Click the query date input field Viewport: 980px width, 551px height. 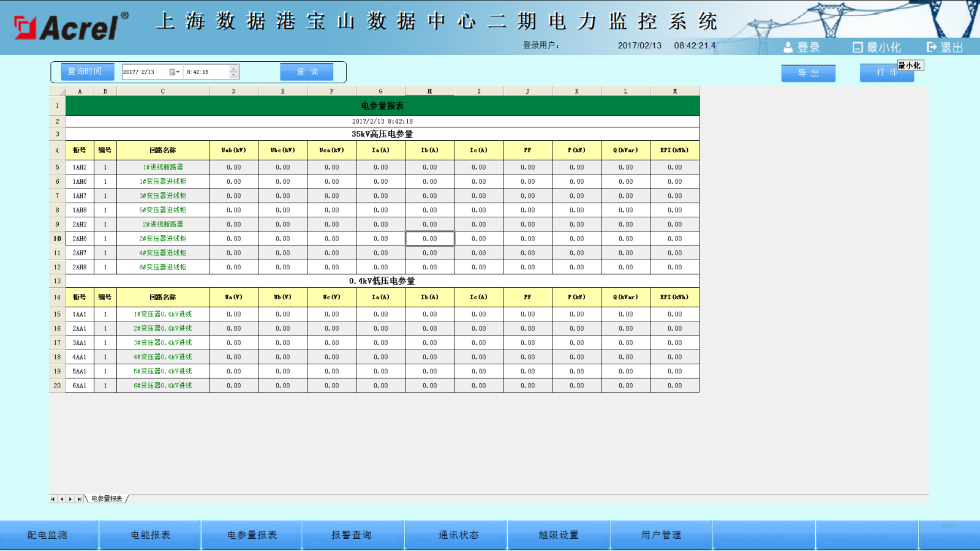pos(145,72)
